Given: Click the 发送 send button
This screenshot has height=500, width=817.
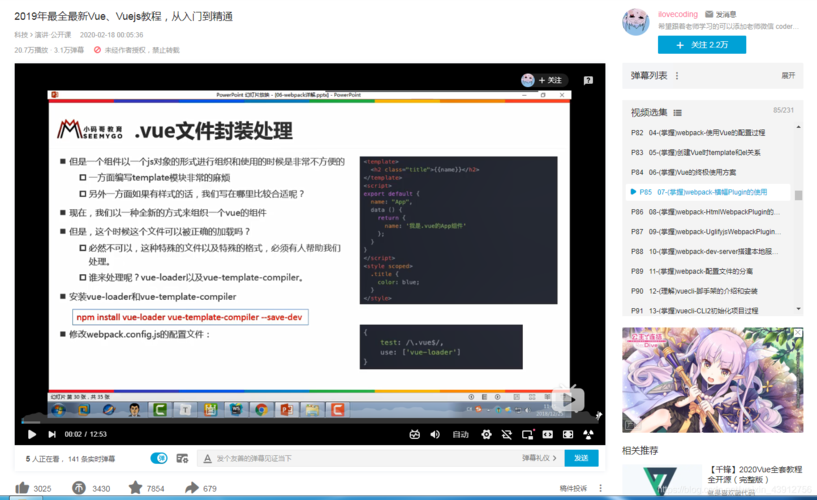Looking at the screenshot, I should pyautogui.click(x=581, y=458).
